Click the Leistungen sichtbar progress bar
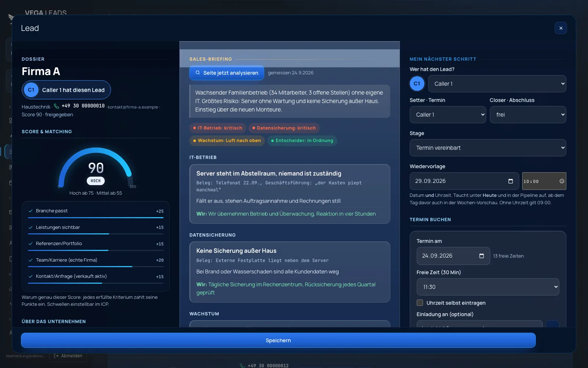 (96, 234)
